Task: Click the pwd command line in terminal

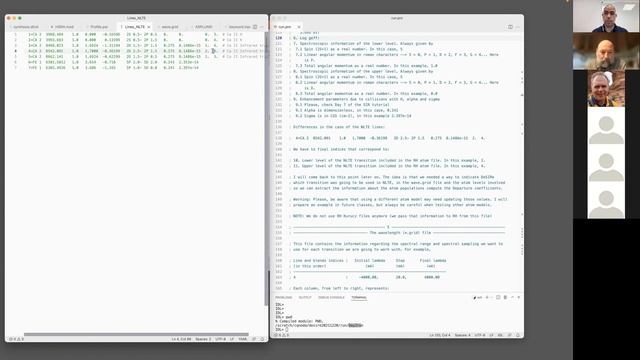Action: click(x=284, y=317)
